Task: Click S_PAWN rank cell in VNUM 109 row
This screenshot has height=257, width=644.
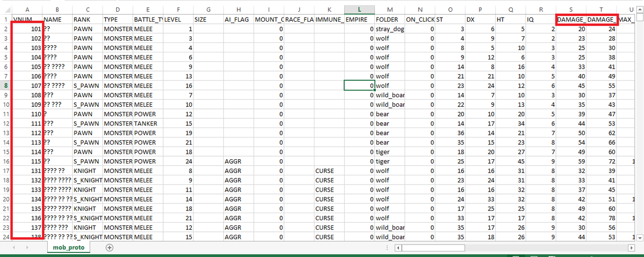Action: (88, 104)
